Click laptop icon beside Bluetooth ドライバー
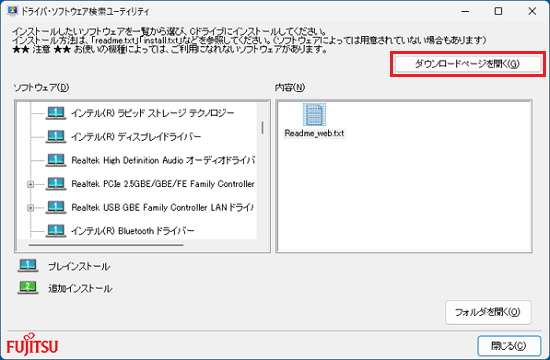 click(x=56, y=231)
